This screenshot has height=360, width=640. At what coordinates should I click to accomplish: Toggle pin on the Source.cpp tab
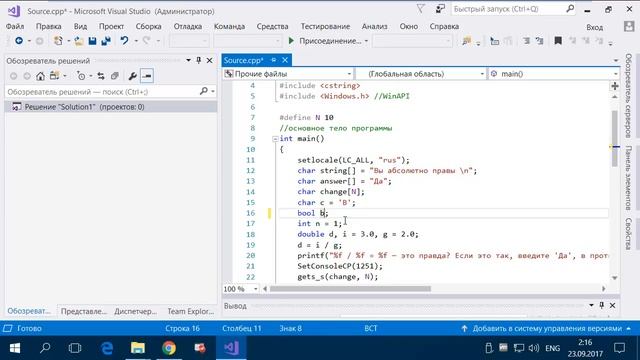273,60
